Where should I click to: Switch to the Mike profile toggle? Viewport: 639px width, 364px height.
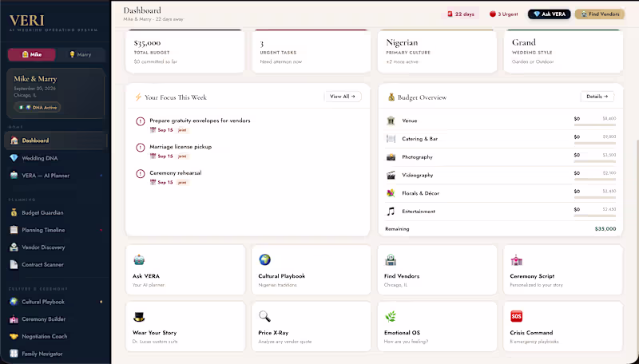click(x=31, y=54)
